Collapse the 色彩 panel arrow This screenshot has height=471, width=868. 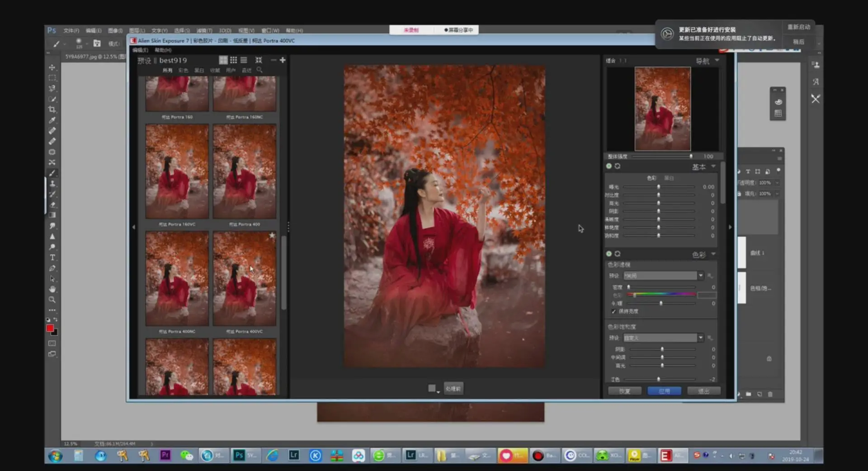pyautogui.click(x=713, y=254)
